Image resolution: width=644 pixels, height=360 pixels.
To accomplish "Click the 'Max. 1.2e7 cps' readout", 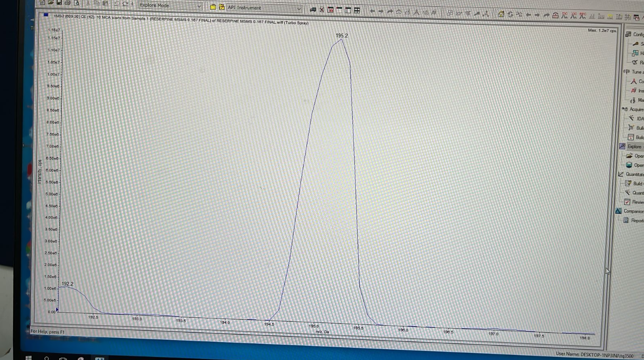I will click(x=602, y=30).
